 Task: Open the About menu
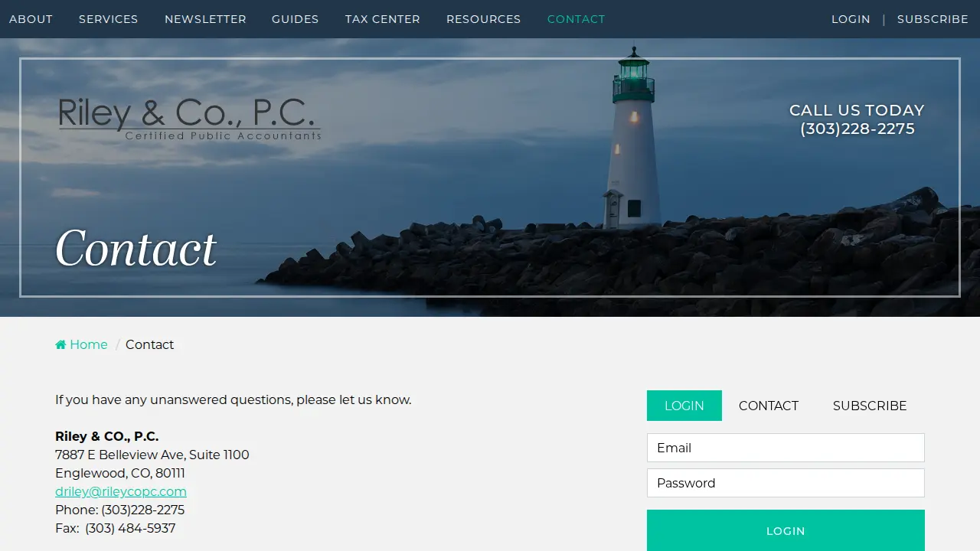click(x=31, y=19)
